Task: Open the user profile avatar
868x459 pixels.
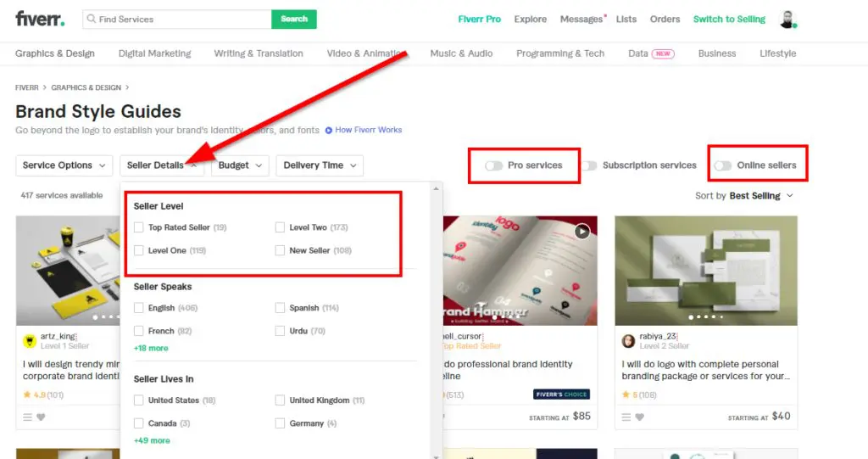Action: [x=787, y=19]
